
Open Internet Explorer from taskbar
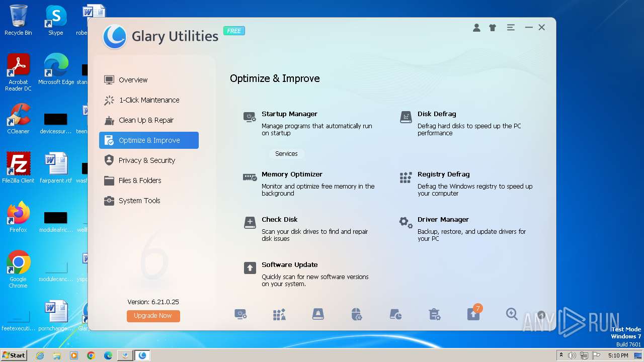coord(40,355)
